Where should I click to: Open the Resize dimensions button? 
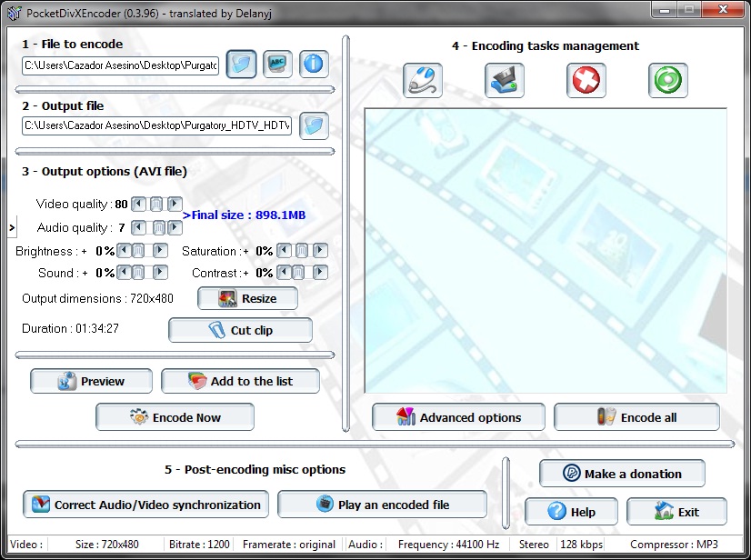(x=247, y=298)
